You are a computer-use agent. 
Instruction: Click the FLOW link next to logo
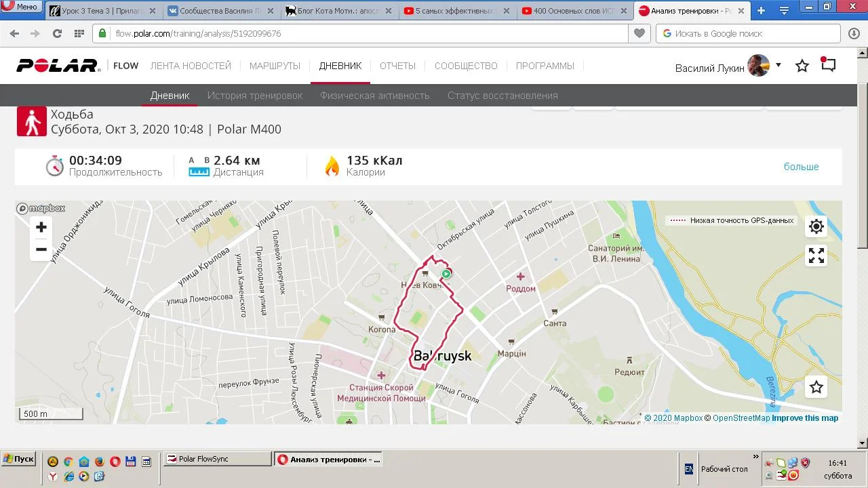(x=125, y=66)
